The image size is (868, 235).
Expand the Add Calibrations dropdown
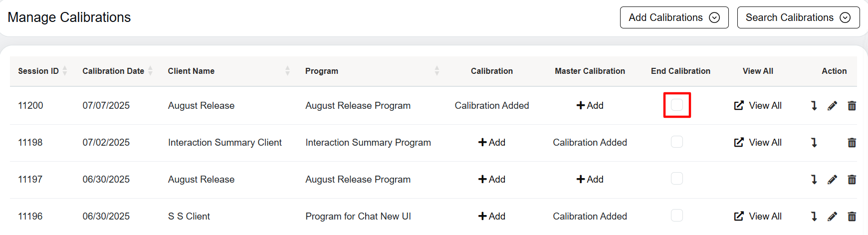[x=674, y=17]
